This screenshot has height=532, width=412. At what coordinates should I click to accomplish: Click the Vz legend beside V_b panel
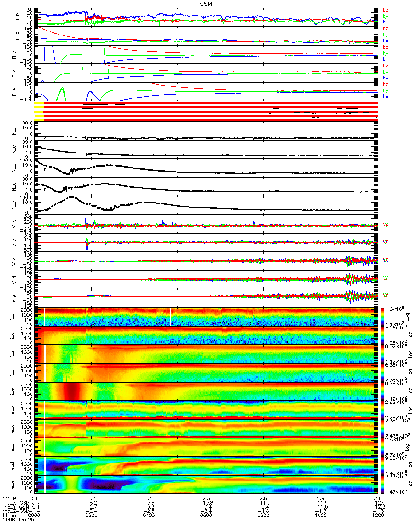385,224
